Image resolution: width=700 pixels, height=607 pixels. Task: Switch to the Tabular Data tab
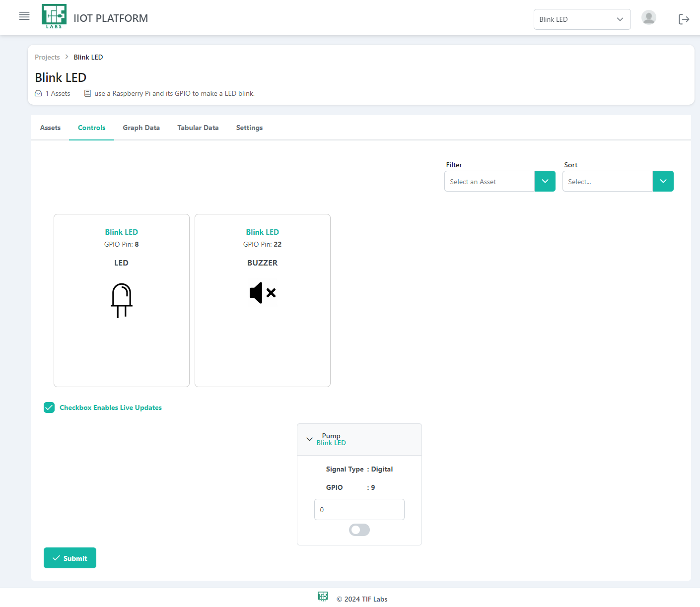(198, 128)
